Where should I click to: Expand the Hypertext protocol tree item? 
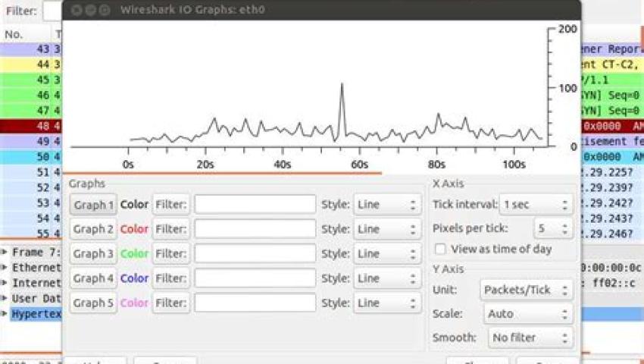[x=5, y=314]
